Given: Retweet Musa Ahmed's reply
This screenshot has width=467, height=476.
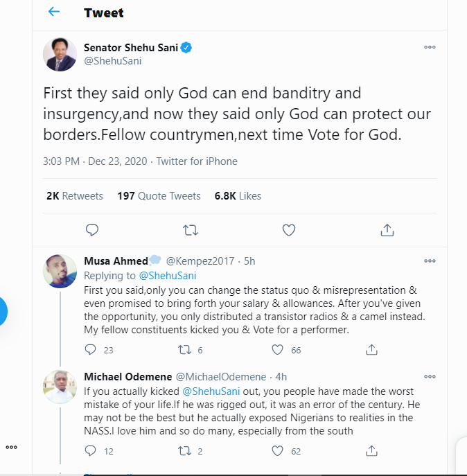Looking at the screenshot, I should coord(184,350).
